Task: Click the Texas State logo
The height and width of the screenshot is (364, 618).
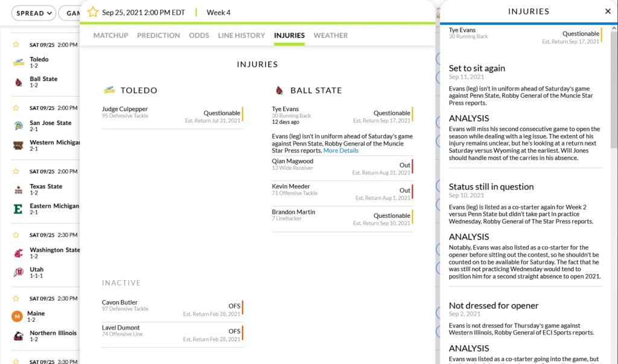Action: tap(18, 190)
